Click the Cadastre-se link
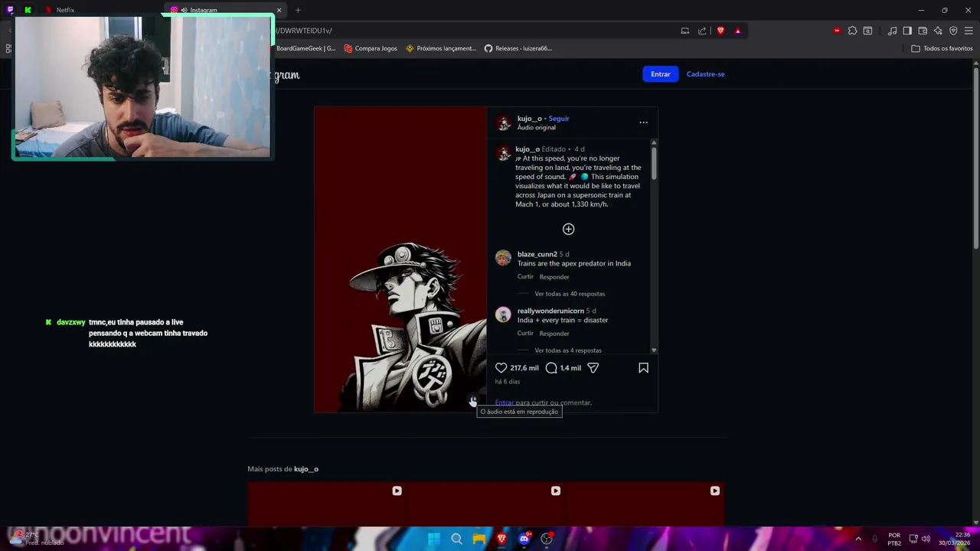Screen dimensions: 980x551 (x=705, y=74)
